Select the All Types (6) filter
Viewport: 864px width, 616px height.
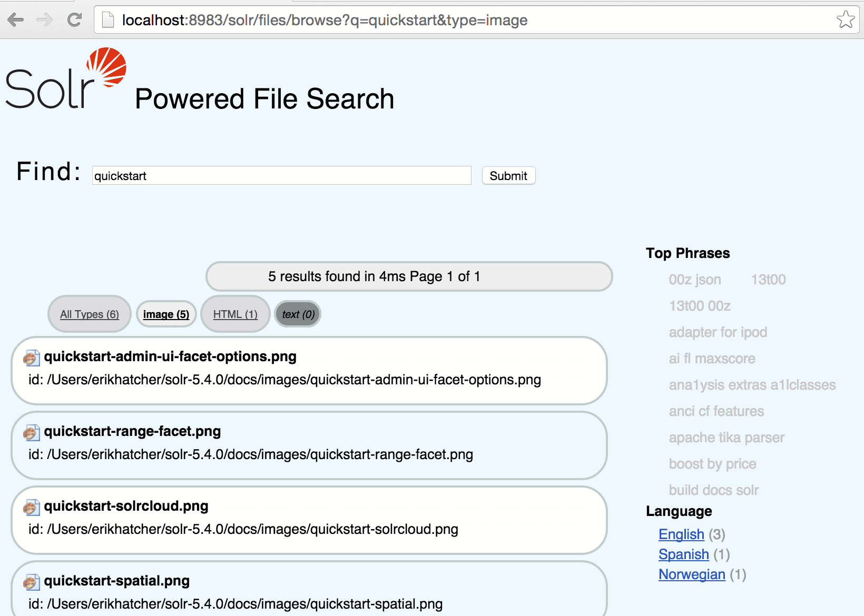(x=90, y=314)
